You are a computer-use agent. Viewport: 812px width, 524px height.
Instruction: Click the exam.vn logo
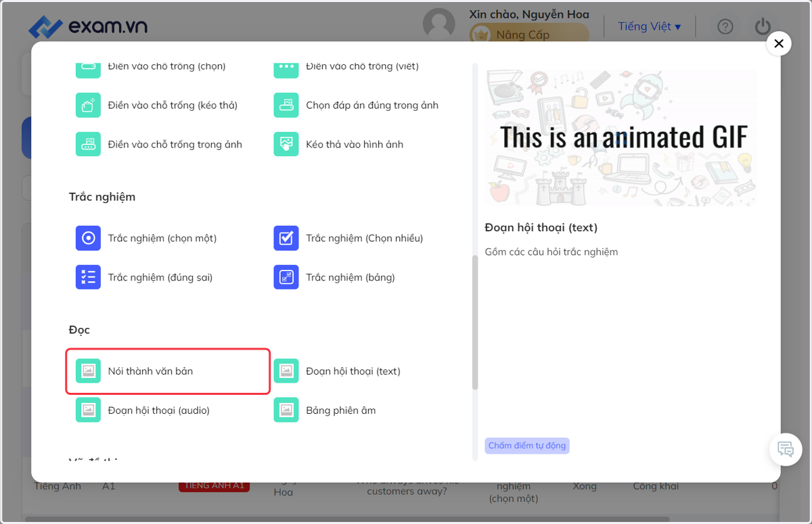point(88,26)
